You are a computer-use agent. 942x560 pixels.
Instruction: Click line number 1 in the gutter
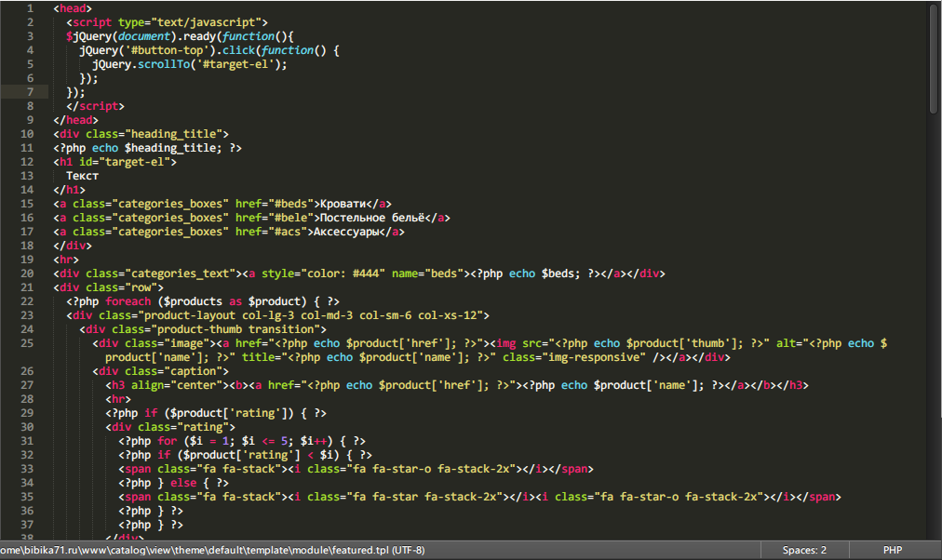(x=30, y=8)
